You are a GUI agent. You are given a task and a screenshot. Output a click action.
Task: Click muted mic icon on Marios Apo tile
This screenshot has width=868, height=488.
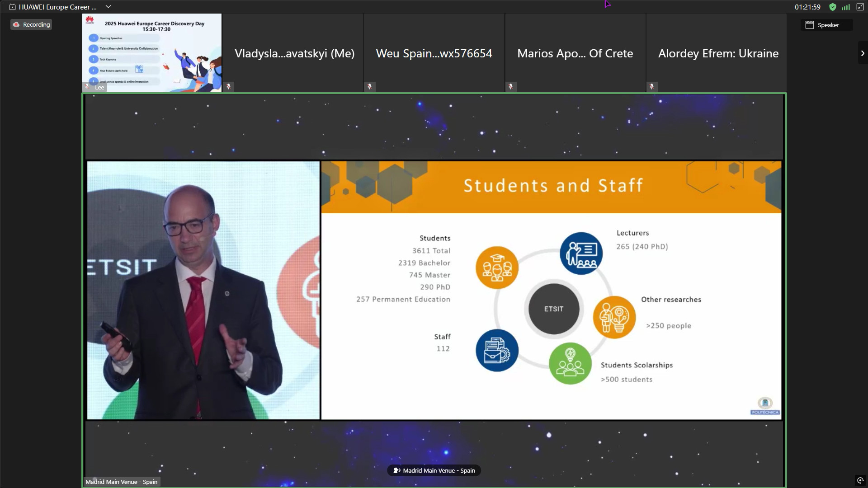(x=511, y=86)
